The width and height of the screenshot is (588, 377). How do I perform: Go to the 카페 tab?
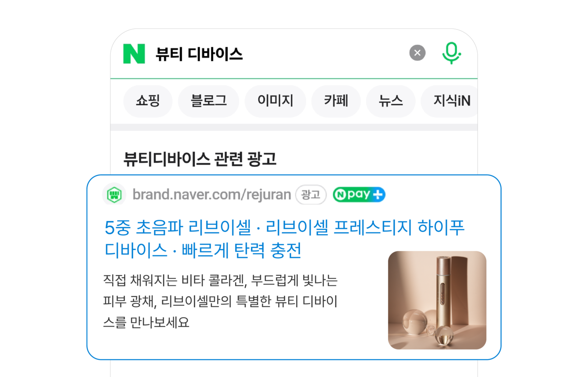pos(336,101)
